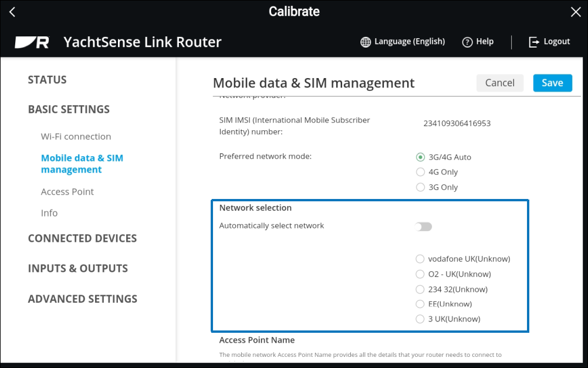Select the 4G Only network mode
588x368 pixels.
tap(420, 172)
